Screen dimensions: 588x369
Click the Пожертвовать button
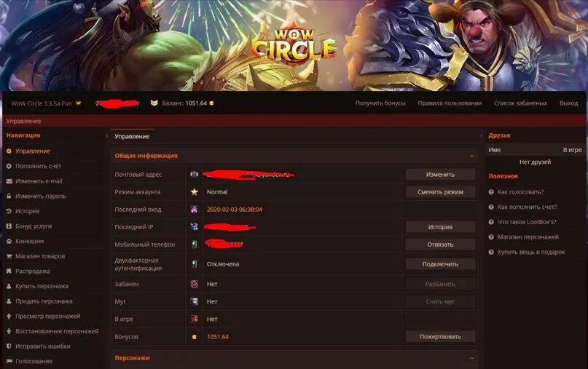pyautogui.click(x=440, y=336)
